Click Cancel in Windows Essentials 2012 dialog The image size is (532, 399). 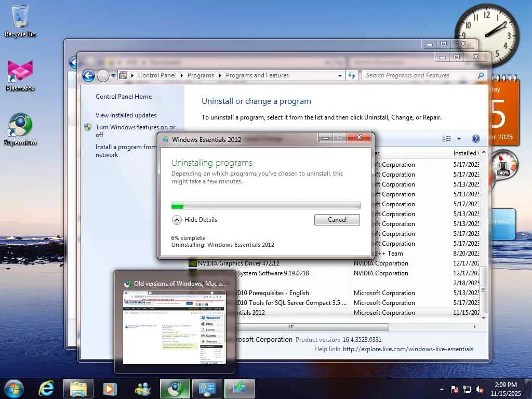point(337,220)
